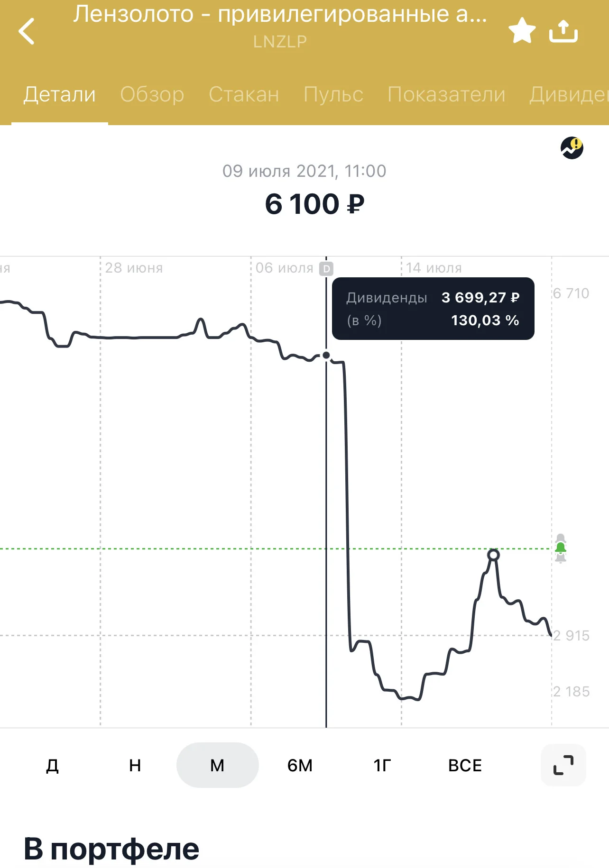Open the share icon

pyautogui.click(x=563, y=31)
